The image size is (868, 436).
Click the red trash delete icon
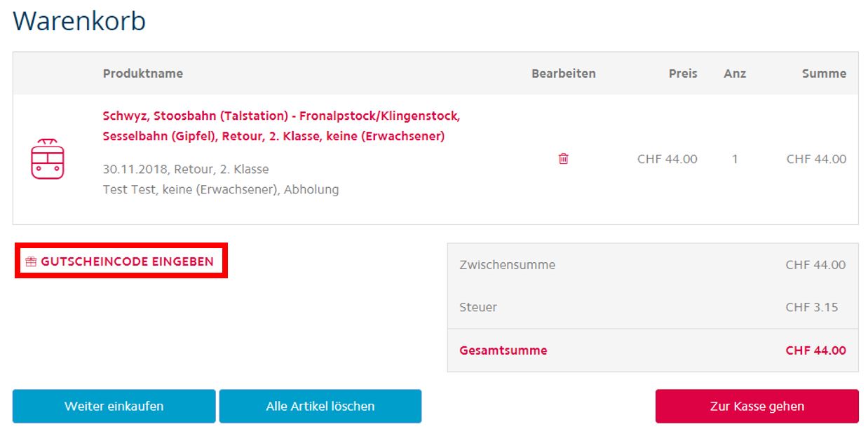563,158
